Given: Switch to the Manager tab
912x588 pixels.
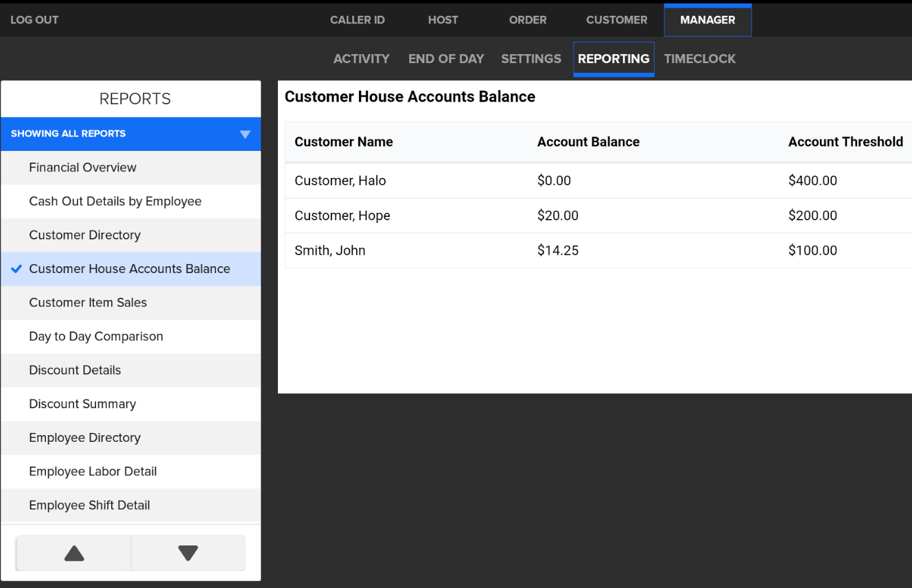Looking at the screenshot, I should [x=708, y=20].
